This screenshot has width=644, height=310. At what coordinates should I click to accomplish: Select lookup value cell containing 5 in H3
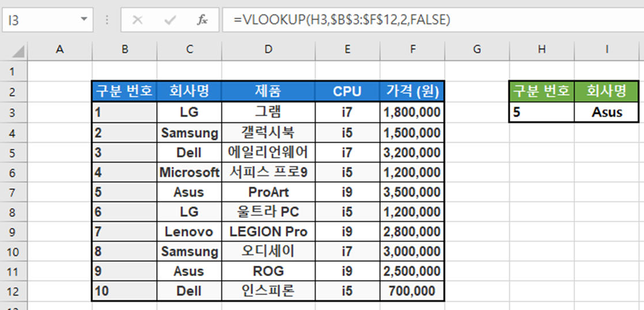[x=541, y=112]
